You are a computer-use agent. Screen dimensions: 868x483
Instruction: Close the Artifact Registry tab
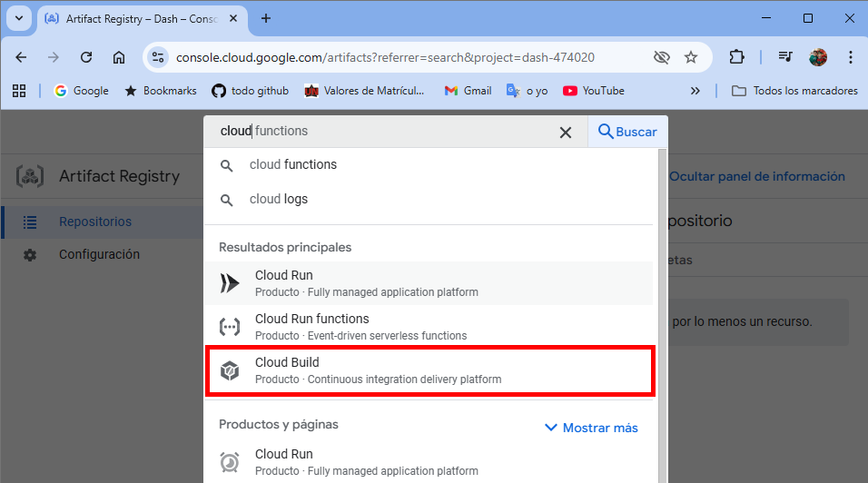click(x=233, y=19)
